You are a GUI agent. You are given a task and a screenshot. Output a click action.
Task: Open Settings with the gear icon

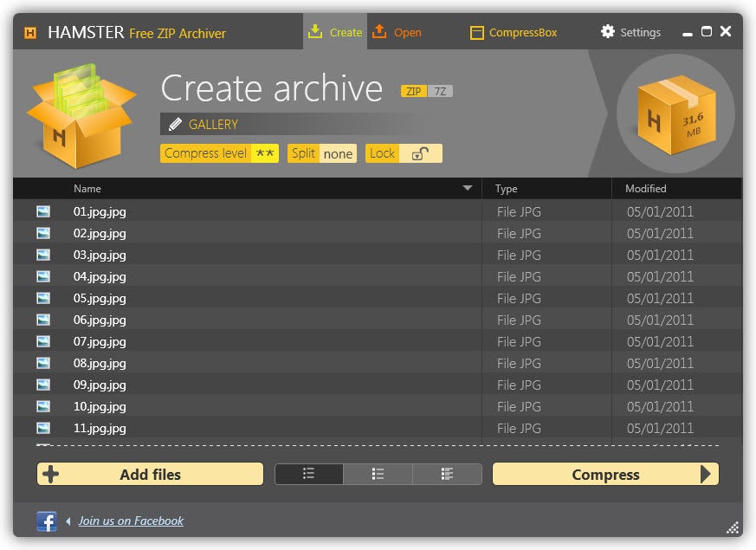(608, 32)
